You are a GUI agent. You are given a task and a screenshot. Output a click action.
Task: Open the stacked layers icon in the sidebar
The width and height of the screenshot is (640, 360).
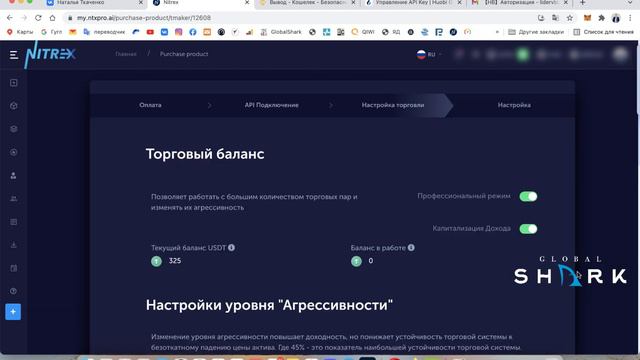13,129
